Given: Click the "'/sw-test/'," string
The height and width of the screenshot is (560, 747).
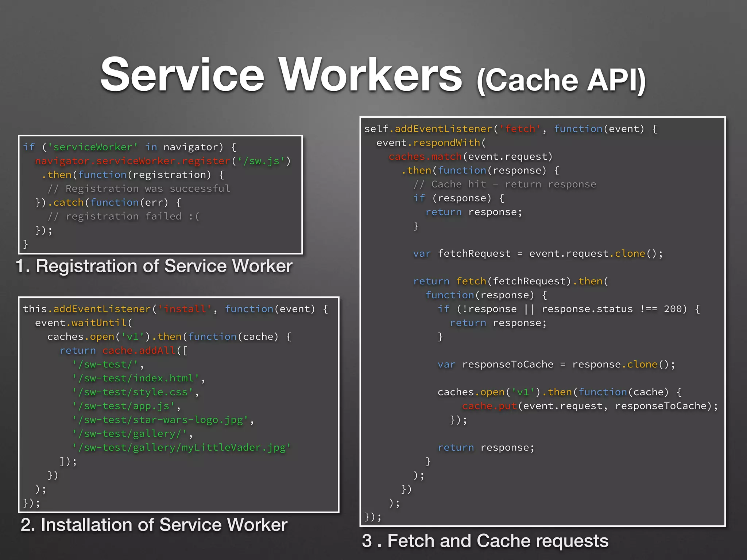Looking at the screenshot, I should coord(108,364).
